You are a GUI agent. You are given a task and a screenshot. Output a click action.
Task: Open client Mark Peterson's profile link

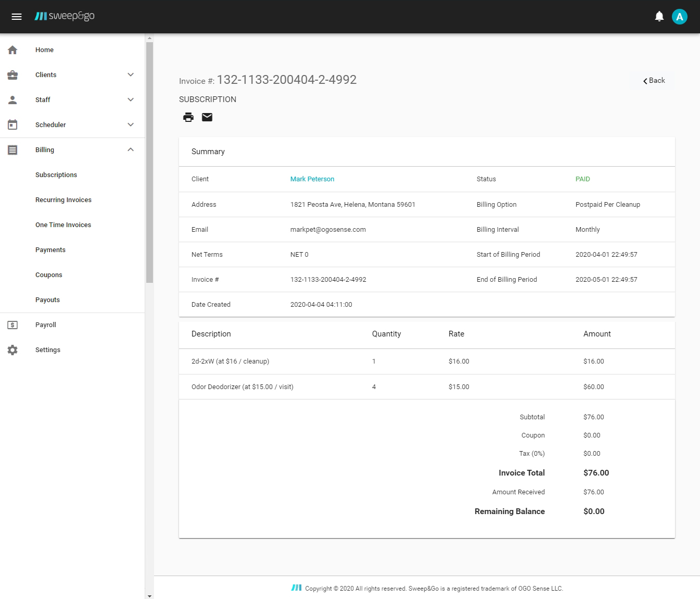point(312,179)
